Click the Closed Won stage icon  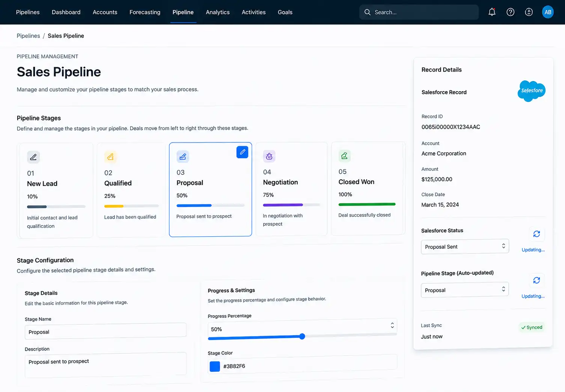344,156
